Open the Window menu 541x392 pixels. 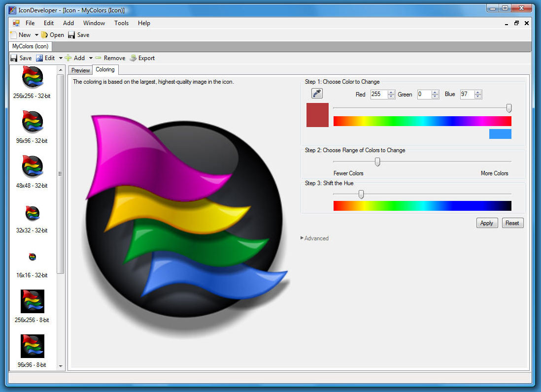coord(94,23)
